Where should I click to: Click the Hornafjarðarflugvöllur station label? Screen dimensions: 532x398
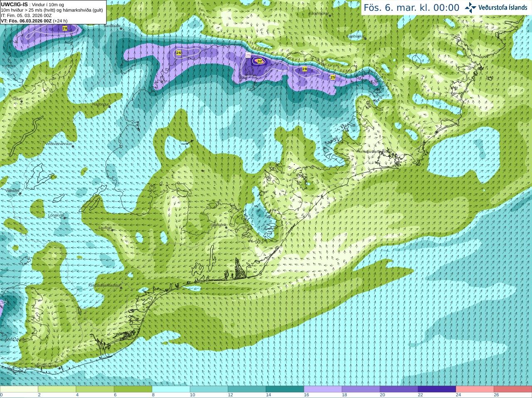click(x=374, y=152)
